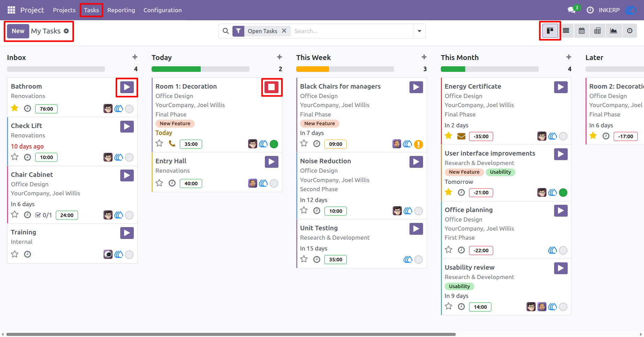
Task: Star the Check Lift task
Action: pos(15,157)
